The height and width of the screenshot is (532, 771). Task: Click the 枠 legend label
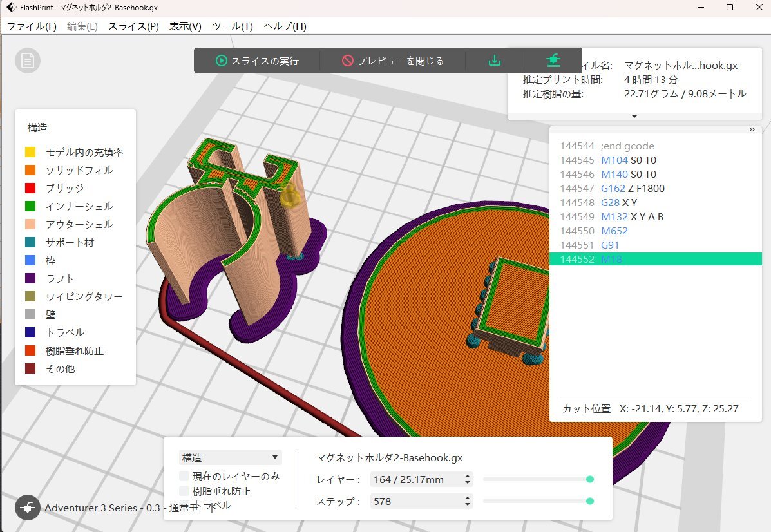[51, 261]
